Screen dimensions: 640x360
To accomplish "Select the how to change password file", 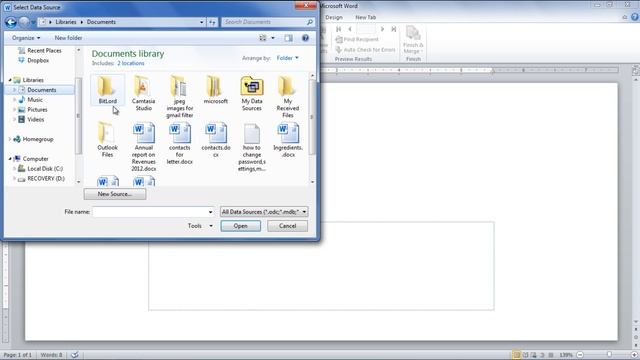I will (251, 147).
